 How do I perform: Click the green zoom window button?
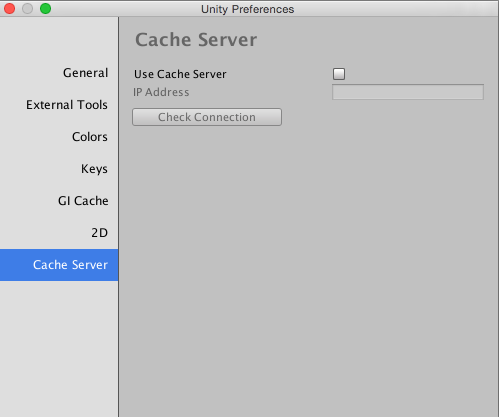pos(45,9)
